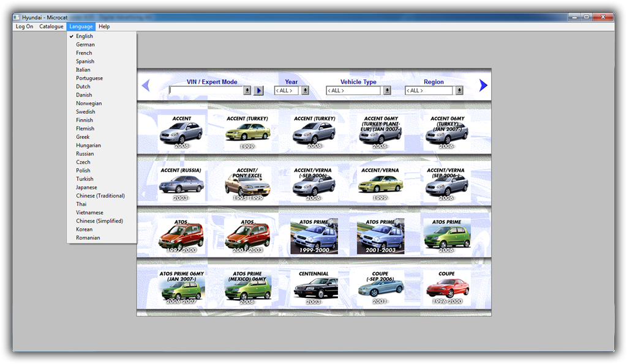
Task: Close the open Language menu from the menu bar
Action: 81,26
